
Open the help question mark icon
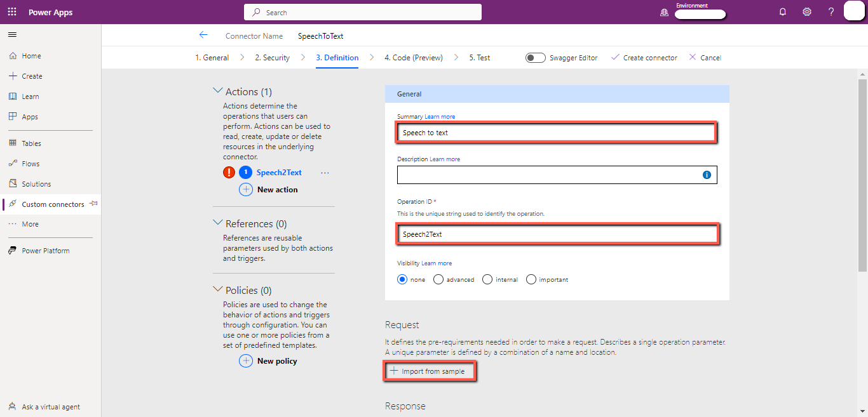pyautogui.click(x=831, y=12)
